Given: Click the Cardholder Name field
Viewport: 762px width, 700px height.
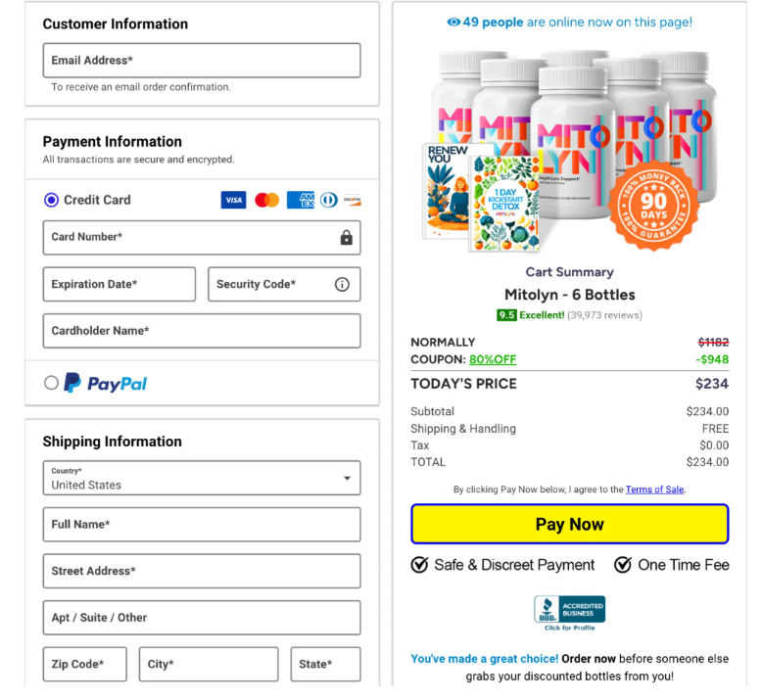Looking at the screenshot, I should click(x=201, y=331).
